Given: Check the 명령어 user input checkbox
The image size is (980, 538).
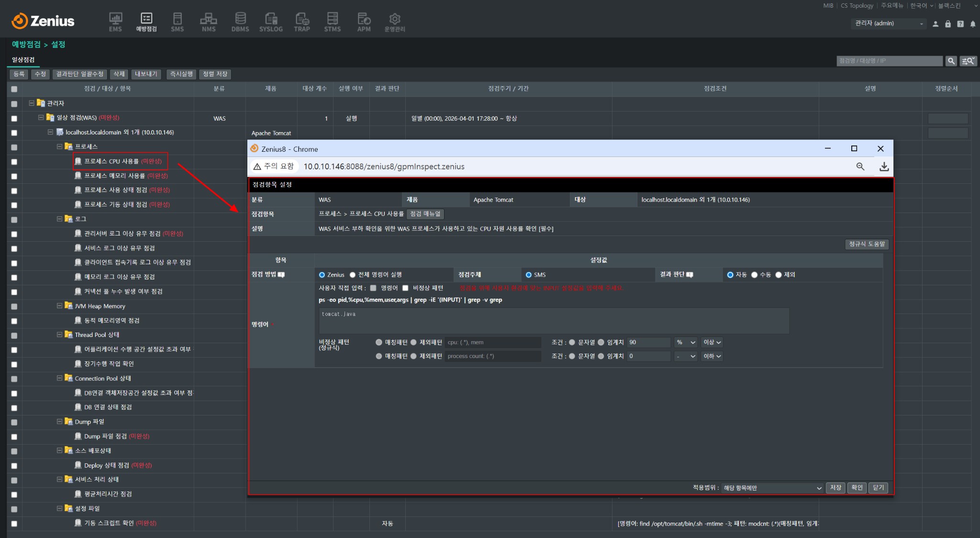Looking at the screenshot, I should coord(373,288).
